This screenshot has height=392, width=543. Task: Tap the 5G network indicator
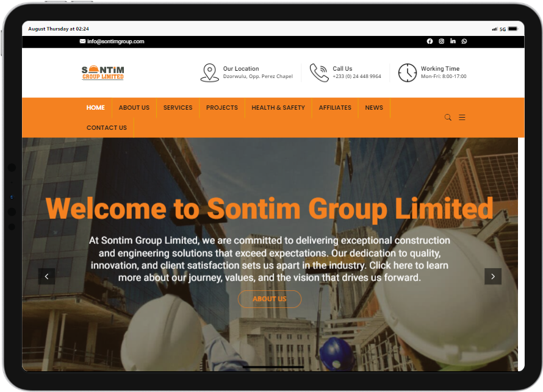pyautogui.click(x=503, y=29)
